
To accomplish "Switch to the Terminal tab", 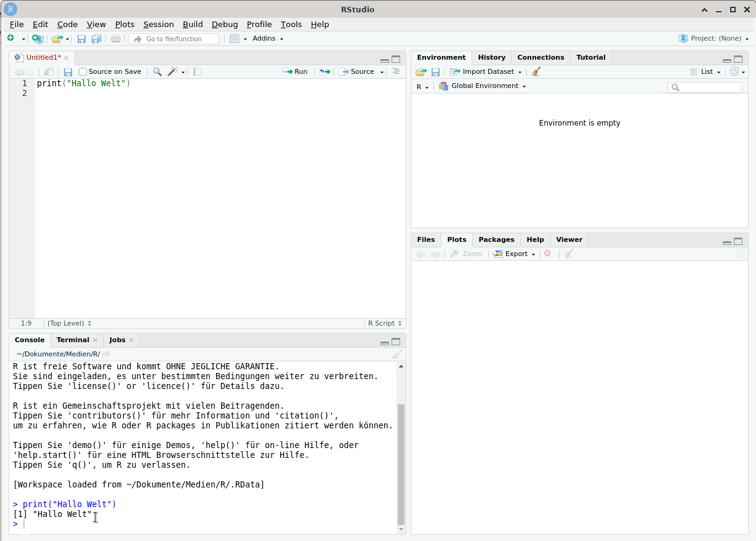I will point(73,340).
